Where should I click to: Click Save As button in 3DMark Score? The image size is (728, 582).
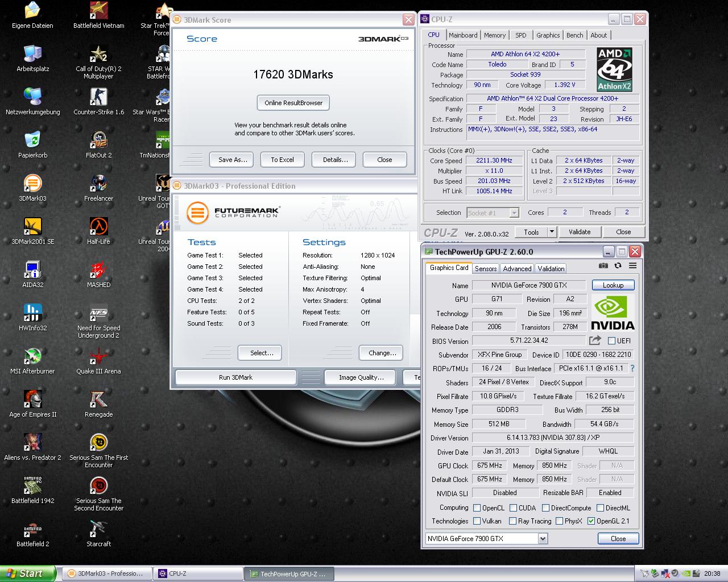(233, 160)
